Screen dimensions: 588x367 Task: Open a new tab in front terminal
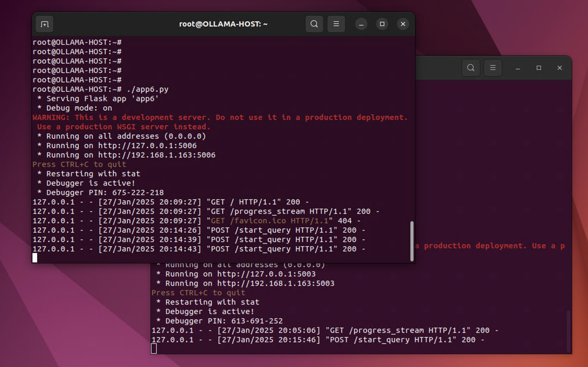44,24
